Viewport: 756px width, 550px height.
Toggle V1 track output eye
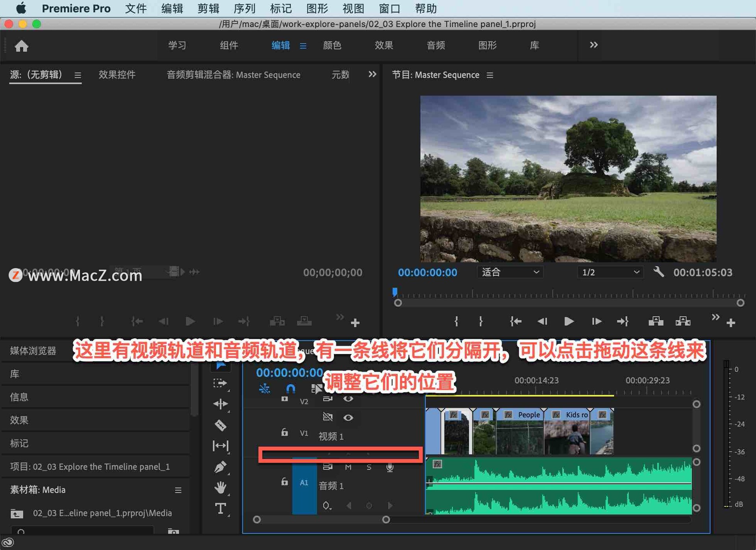click(x=348, y=418)
